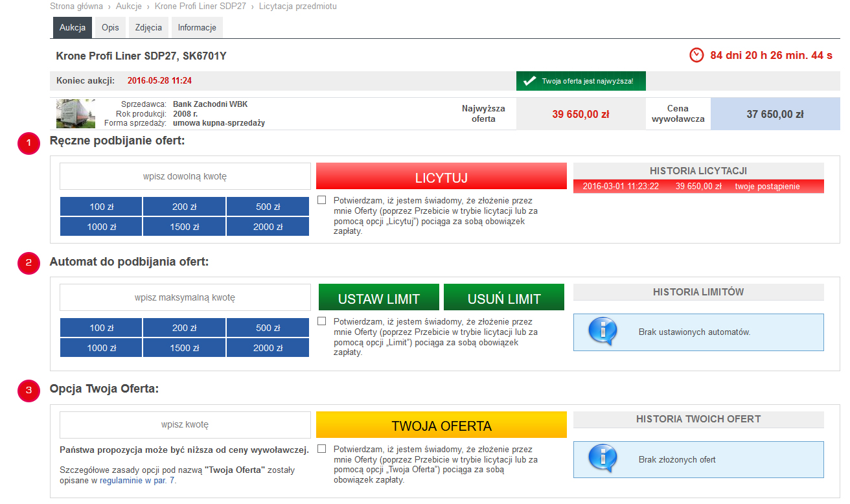Screen dimensions: 850x504
Task: Open the Zdjęcia tab
Action: point(148,28)
